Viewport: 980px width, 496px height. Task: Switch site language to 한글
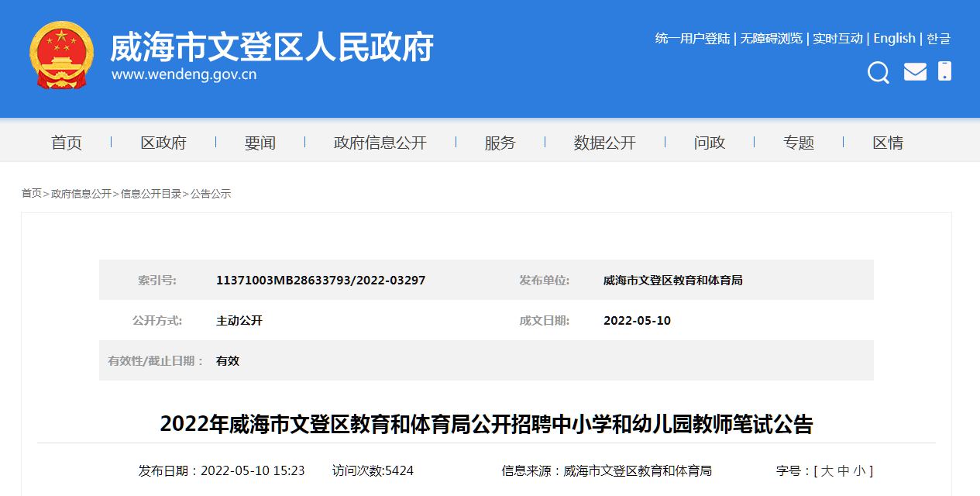[938, 39]
